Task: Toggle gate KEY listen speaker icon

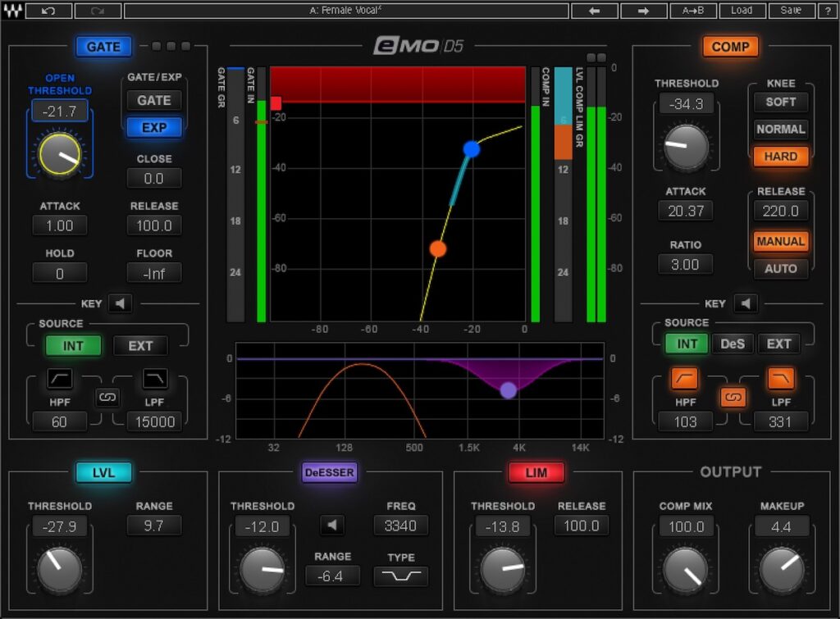Action: click(x=120, y=303)
